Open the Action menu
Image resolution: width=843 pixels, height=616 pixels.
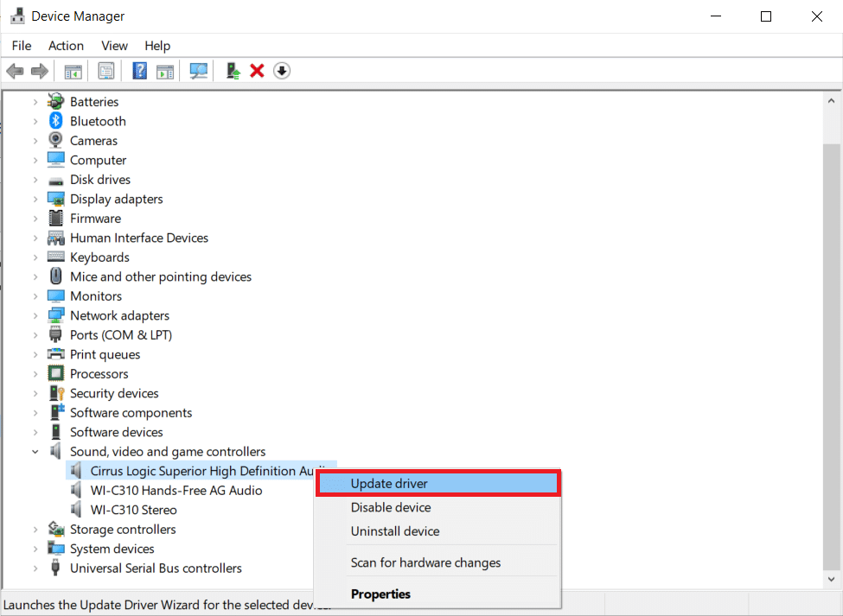66,46
